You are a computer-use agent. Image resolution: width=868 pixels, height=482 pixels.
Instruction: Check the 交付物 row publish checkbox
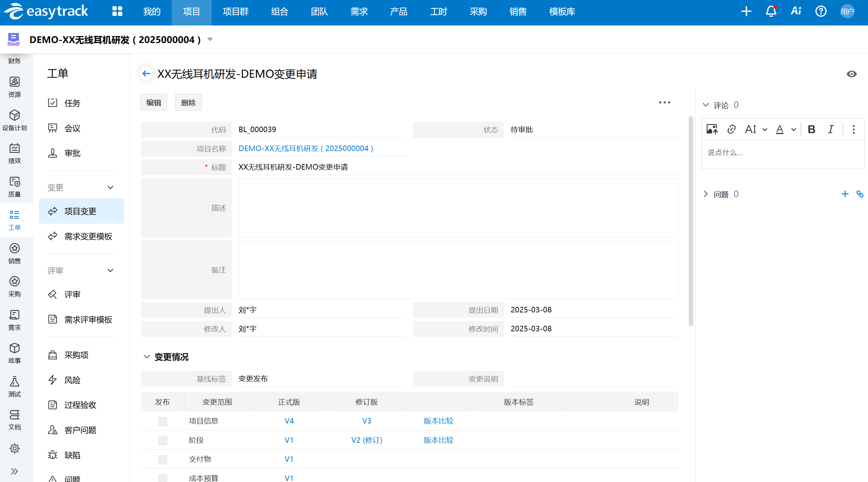click(162, 459)
